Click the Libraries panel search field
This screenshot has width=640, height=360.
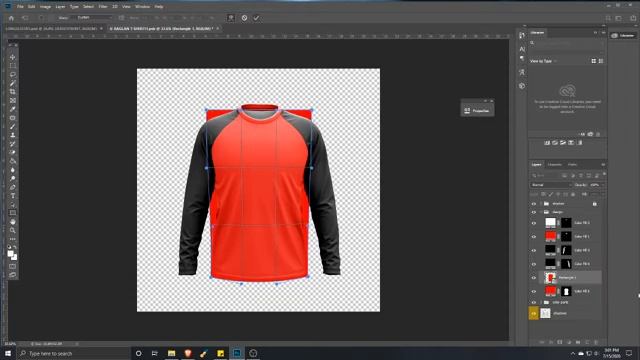(567, 42)
